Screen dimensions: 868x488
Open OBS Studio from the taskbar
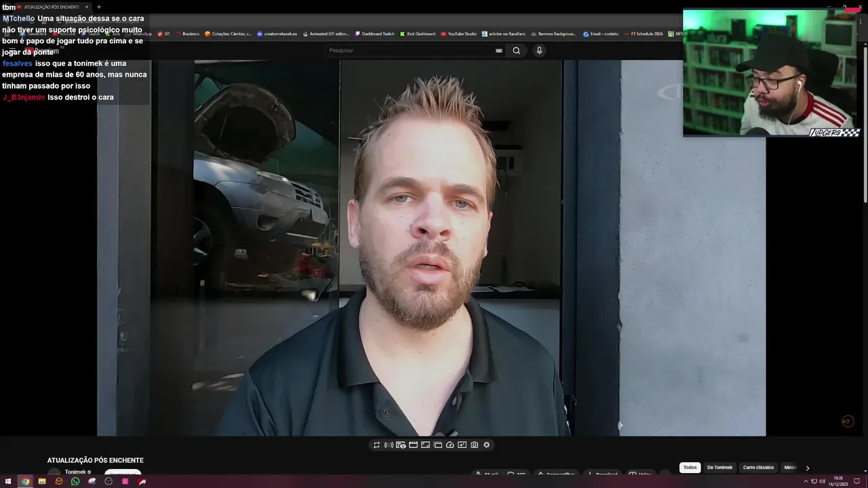(108, 481)
